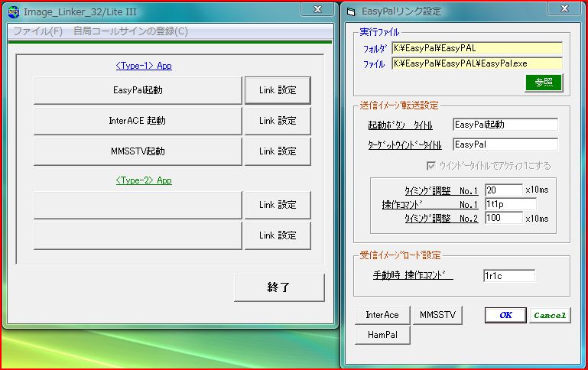The height and width of the screenshot is (370, 588).
Task: Open the ファイル(F) menu
Action: pos(37,31)
